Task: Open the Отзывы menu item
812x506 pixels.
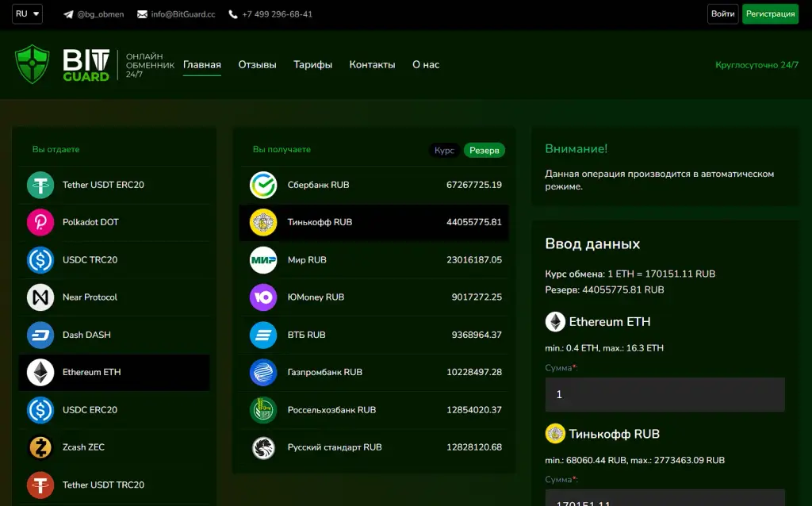Action: 258,65
